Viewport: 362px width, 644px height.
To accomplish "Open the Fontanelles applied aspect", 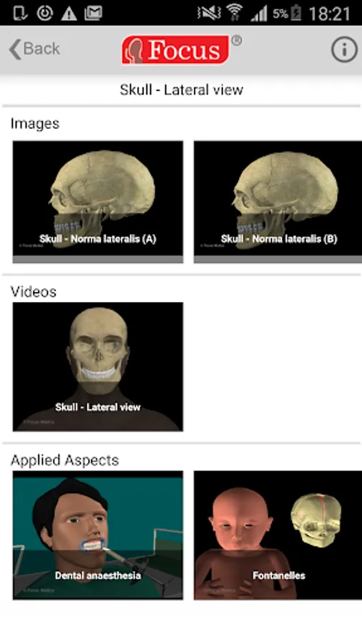I will (278, 535).
